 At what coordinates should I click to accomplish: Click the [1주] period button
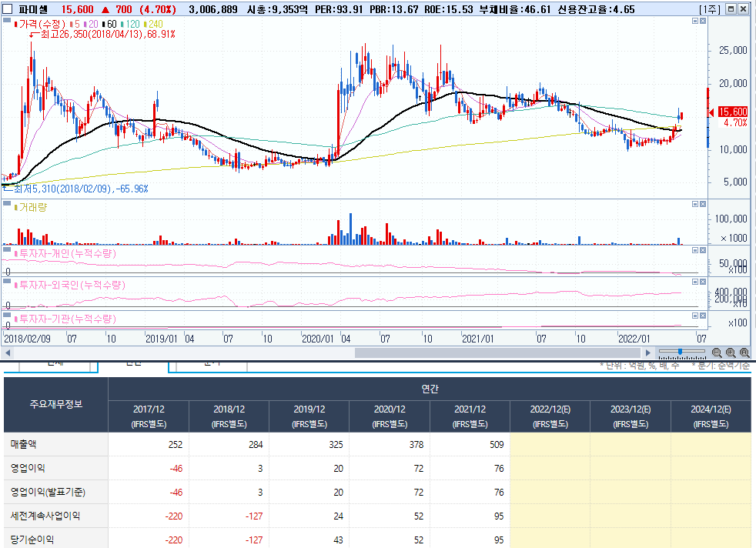(x=710, y=9)
